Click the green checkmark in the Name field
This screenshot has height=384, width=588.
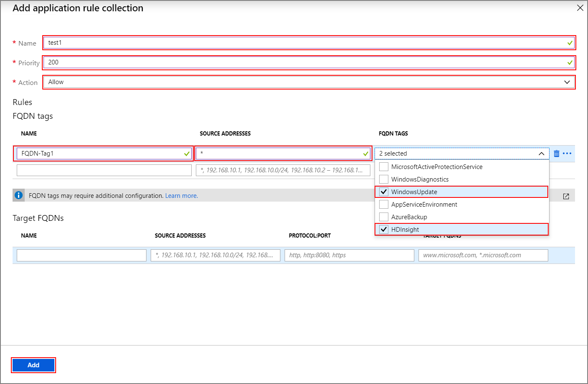pos(569,43)
